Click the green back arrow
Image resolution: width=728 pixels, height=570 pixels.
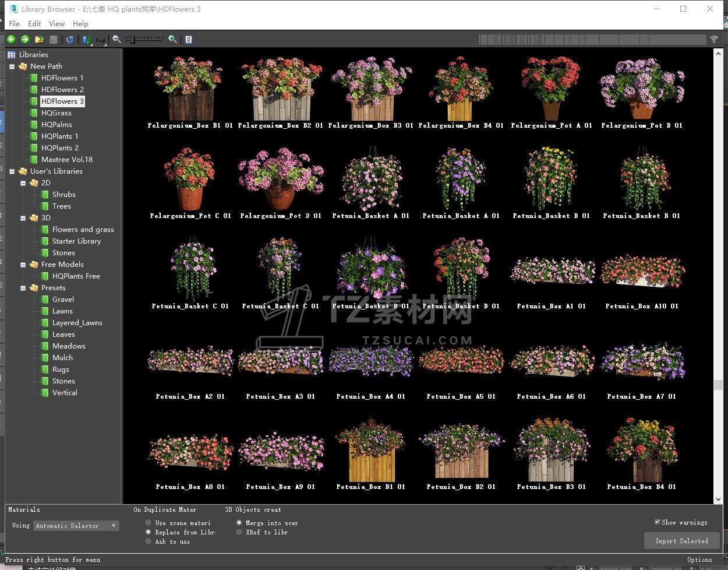(11, 39)
